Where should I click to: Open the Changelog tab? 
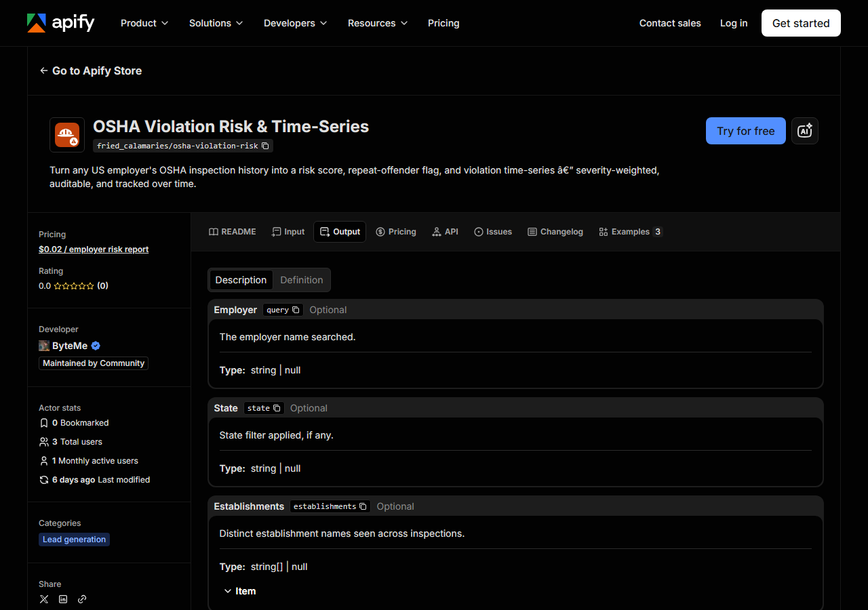[x=555, y=232]
